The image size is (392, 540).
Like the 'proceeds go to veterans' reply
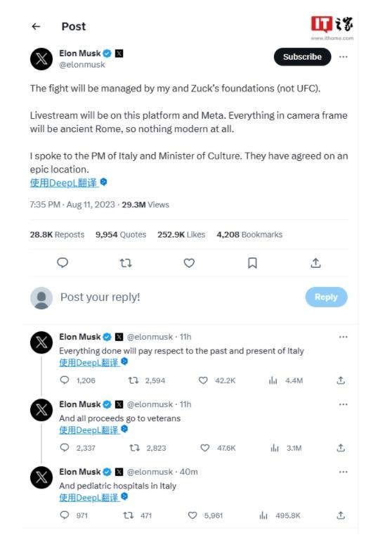pos(204,448)
